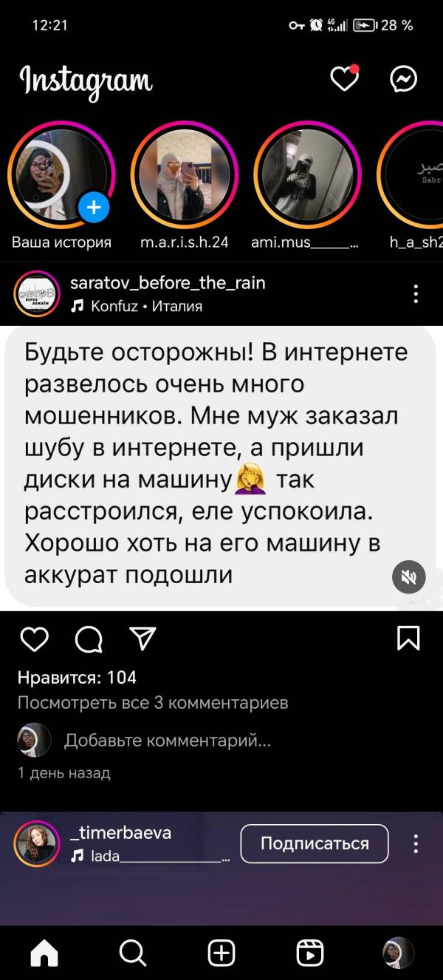Image resolution: width=443 pixels, height=980 pixels.
Task: Share post with paper plane icon
Action: coord(142,638)
